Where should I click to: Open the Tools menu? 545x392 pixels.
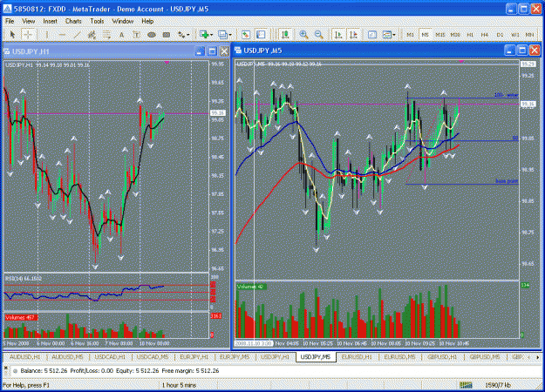click(x=97, y=21)
